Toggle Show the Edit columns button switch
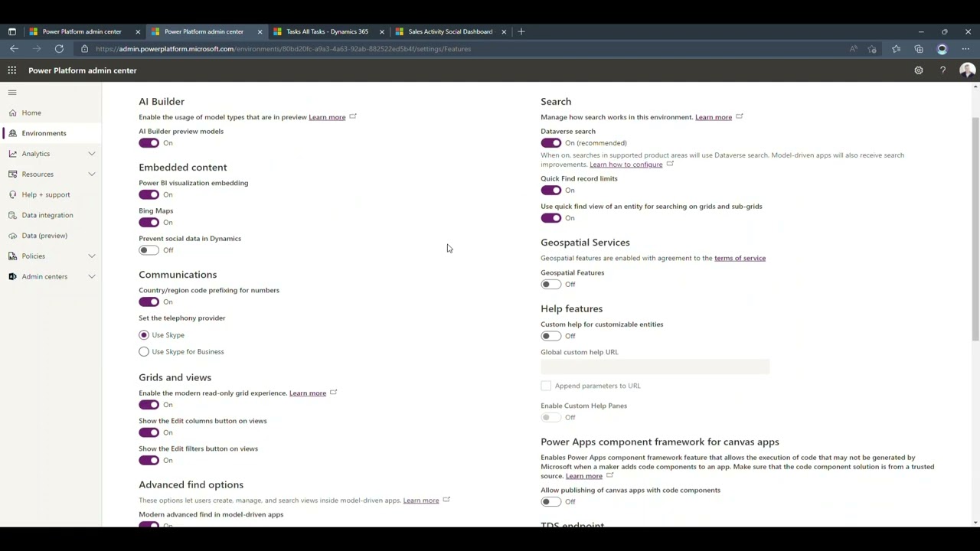Image resolution: width=980 pixels, height=551 pixels. [x=149, y=432]
